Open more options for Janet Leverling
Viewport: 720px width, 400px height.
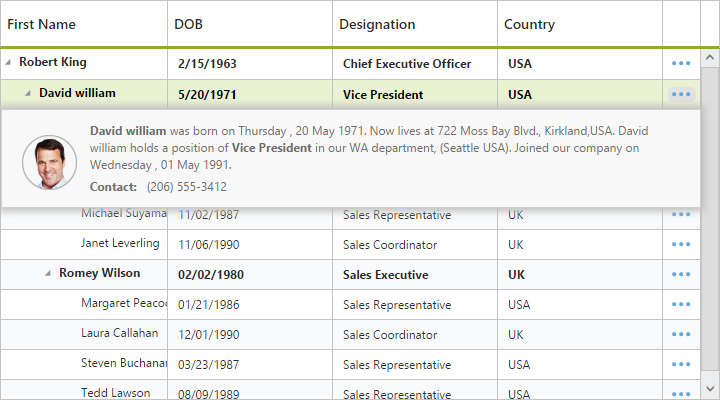click(x=681, y=244)
